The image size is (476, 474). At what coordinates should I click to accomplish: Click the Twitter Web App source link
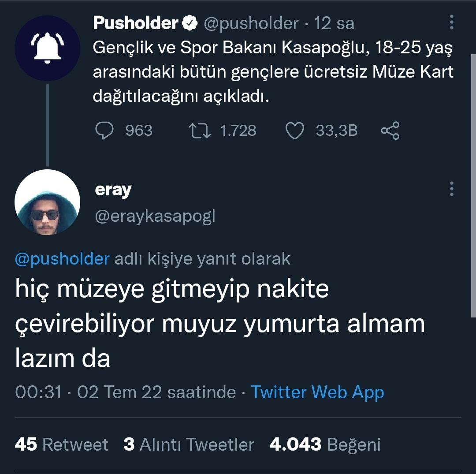[317, 392]
